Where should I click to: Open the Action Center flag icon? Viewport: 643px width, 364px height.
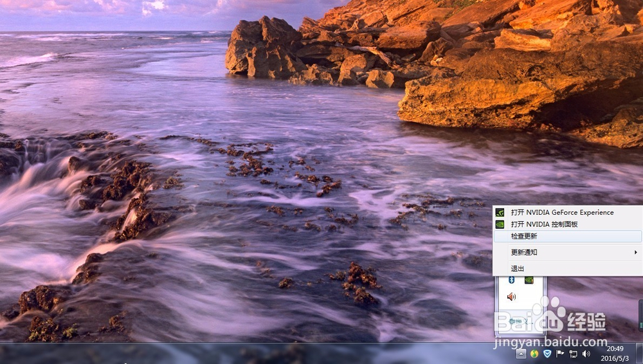(x=560, y=353)
